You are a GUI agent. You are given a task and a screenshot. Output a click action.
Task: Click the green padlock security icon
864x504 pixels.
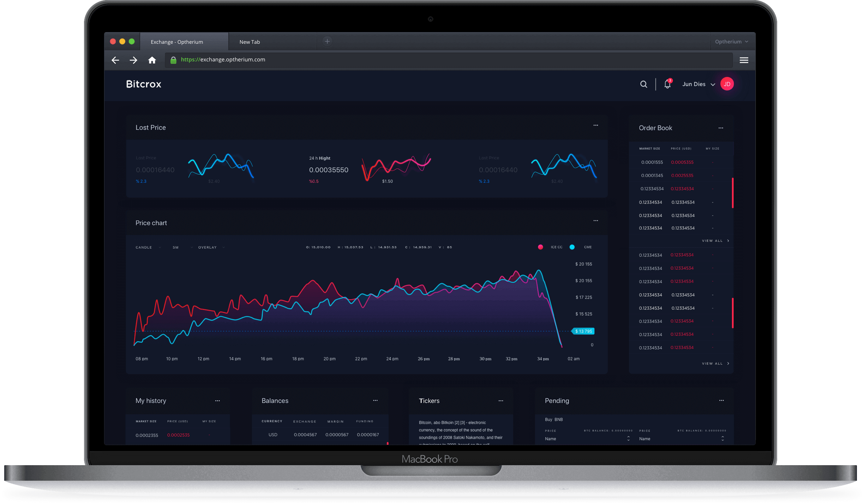click(x=173, y=60)
